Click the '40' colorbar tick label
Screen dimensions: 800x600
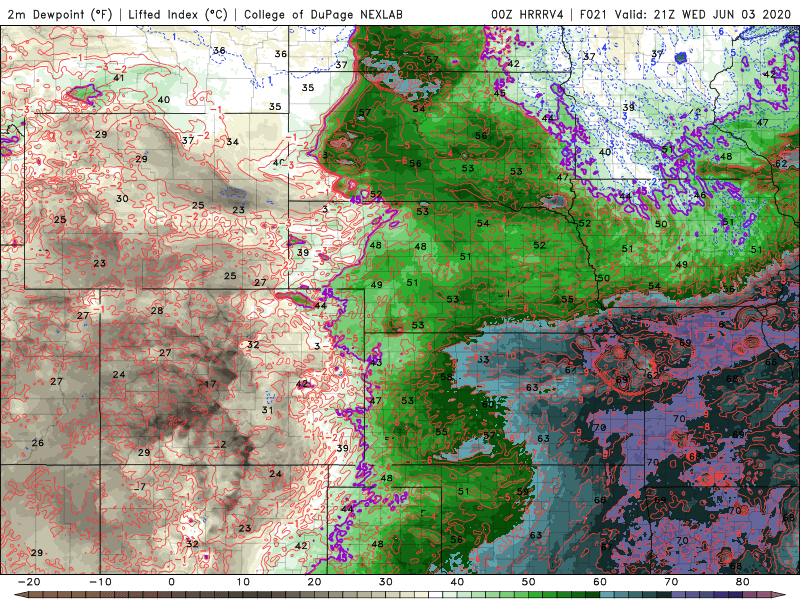point(457,582)
